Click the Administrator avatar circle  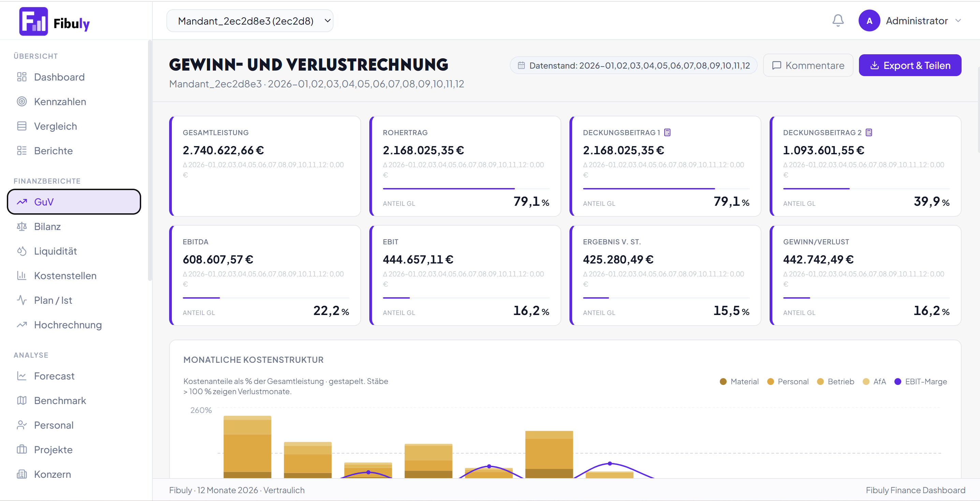click(869, 20)
